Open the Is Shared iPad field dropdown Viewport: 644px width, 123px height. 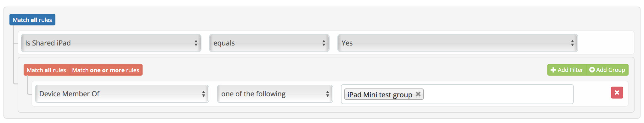111,43
